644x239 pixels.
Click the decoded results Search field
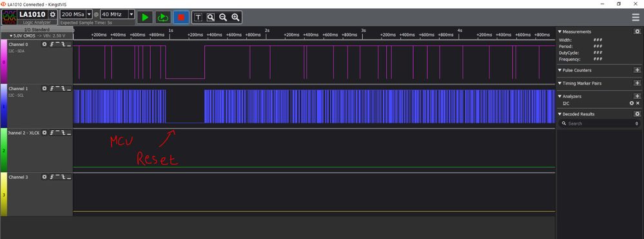click(x=599, y=123)
